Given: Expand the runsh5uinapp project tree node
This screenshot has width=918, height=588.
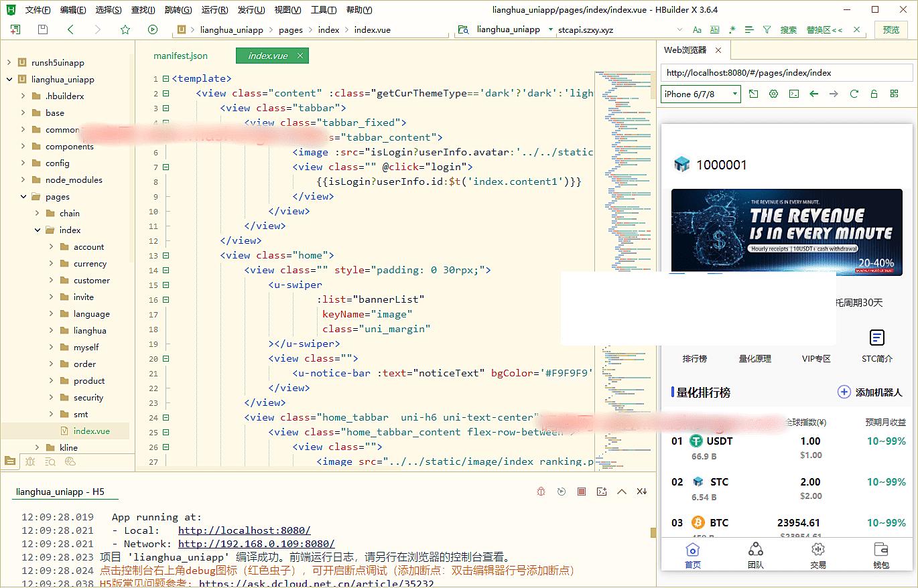Looking at the screenshot, I should coord(9,62).
